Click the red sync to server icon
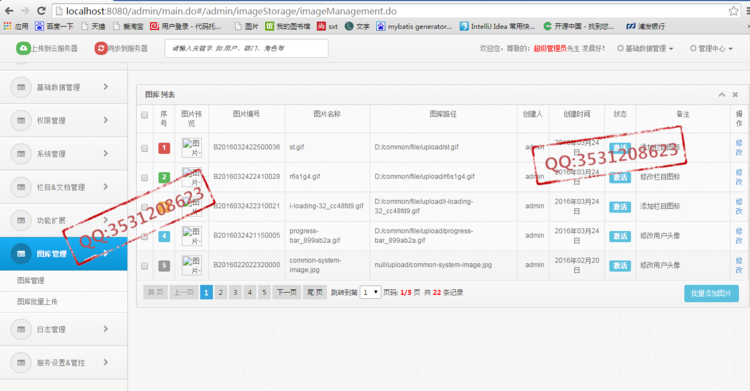 [100, 48]
